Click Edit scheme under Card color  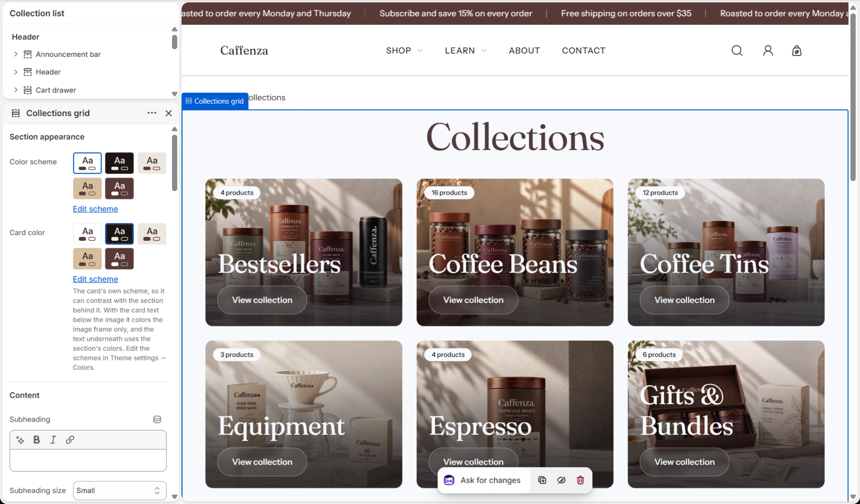point(95,279)
